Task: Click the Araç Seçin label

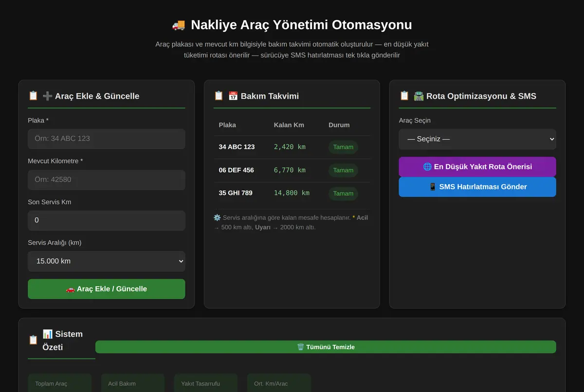Action: (415, 121)
